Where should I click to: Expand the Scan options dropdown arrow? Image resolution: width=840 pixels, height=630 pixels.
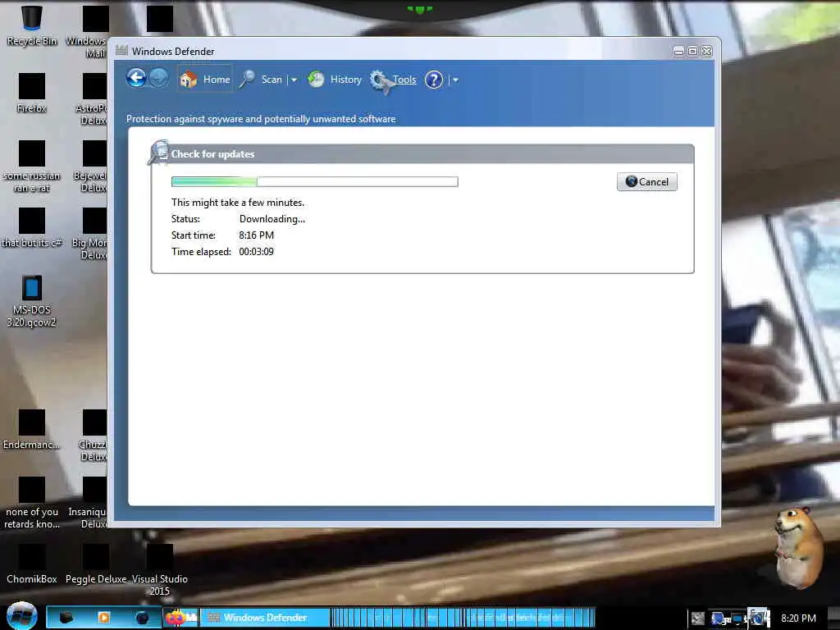(294, 80)
